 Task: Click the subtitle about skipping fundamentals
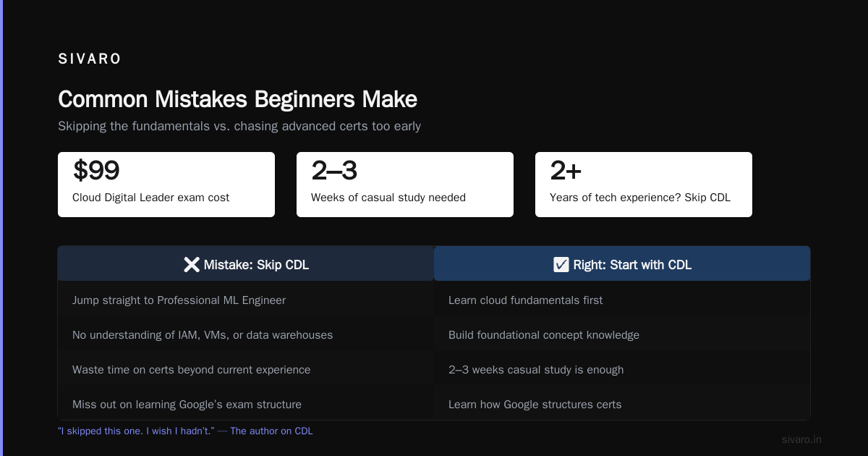(239, 126)
